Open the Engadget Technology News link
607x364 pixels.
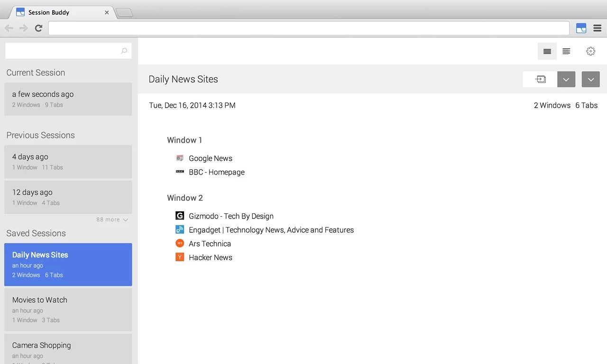coord(271,229)
